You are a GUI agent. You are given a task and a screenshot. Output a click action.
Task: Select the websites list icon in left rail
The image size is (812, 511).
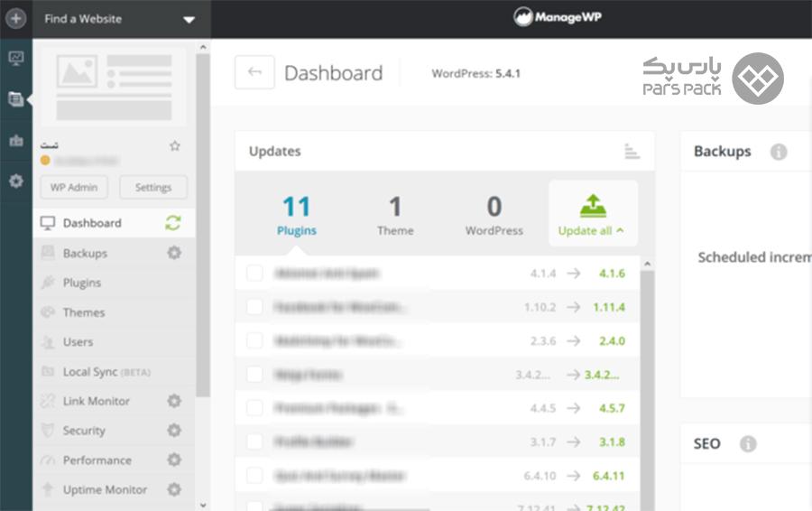[16, 98]
